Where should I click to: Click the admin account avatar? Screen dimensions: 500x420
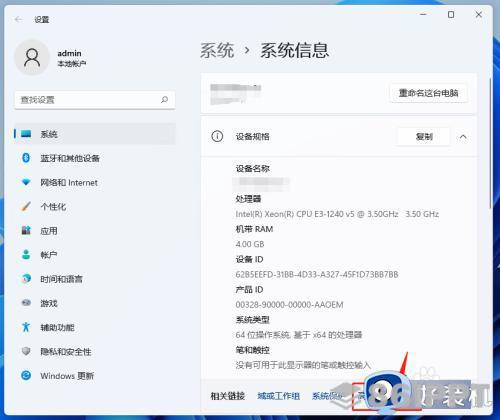[32, 58]
